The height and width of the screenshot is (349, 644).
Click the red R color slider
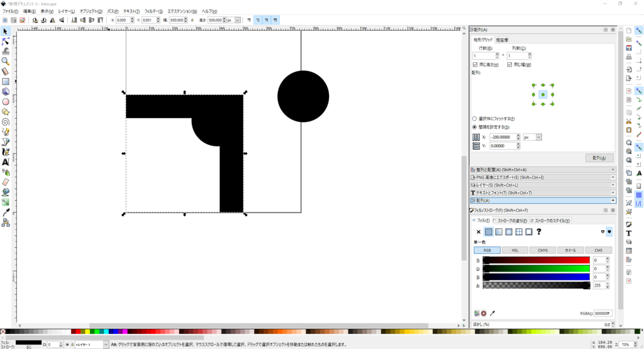click(536, 260)
